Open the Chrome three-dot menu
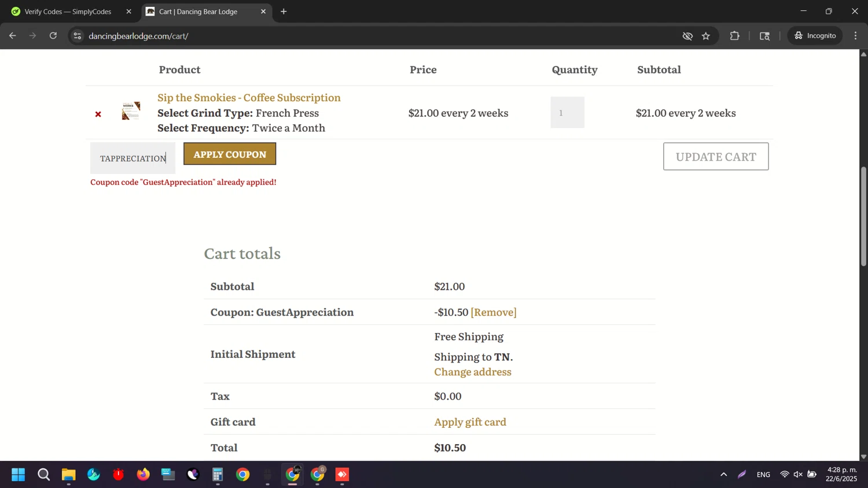Image resolution: width=868 pixels, height=488 pixels. tap(856, 36)
